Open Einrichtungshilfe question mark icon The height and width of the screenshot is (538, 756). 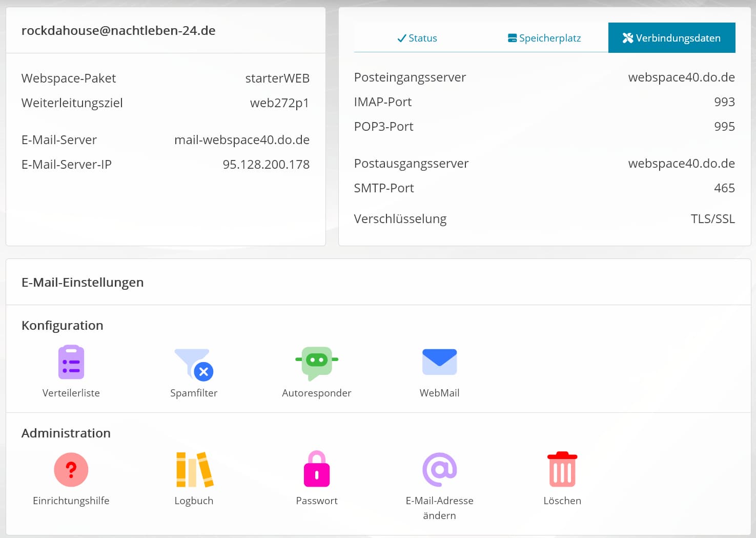click(x=71, y=469)
